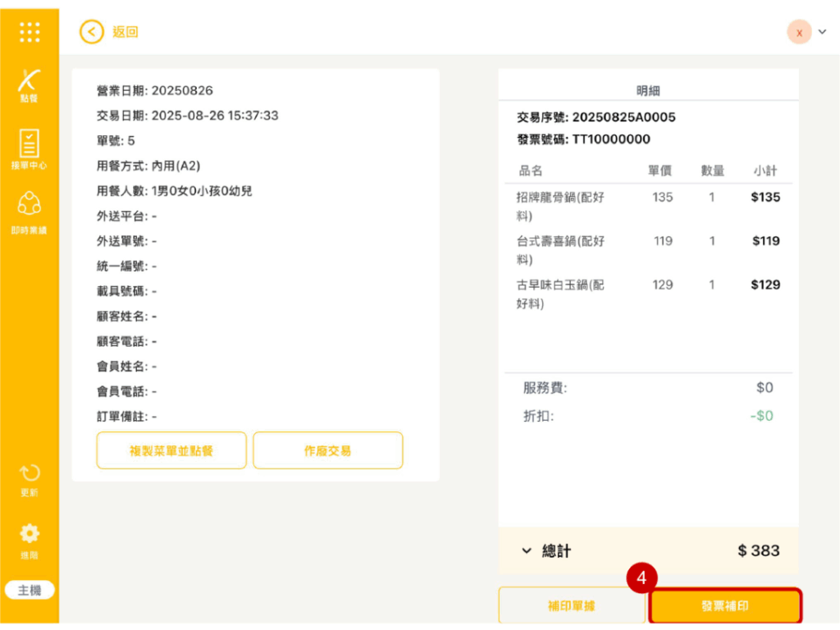Click the 發票補印 invoice reprint button

(725, 607)
